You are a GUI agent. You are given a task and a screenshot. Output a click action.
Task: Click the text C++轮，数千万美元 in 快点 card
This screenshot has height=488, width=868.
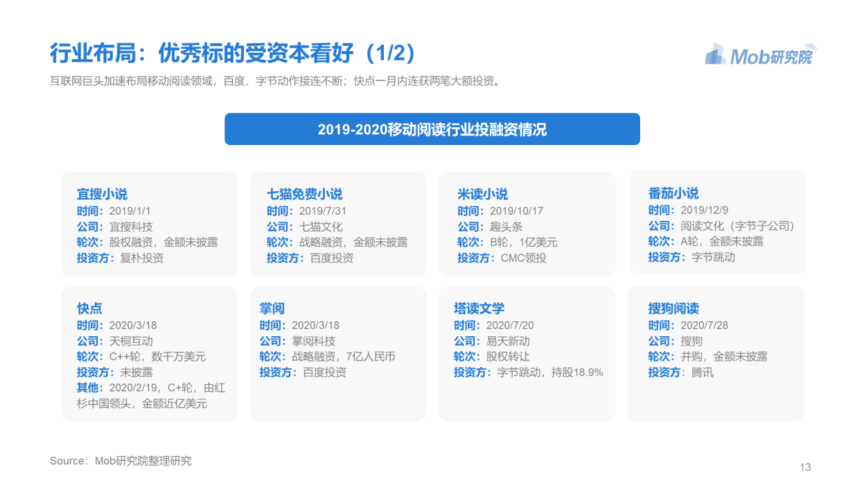click(157, 357)
